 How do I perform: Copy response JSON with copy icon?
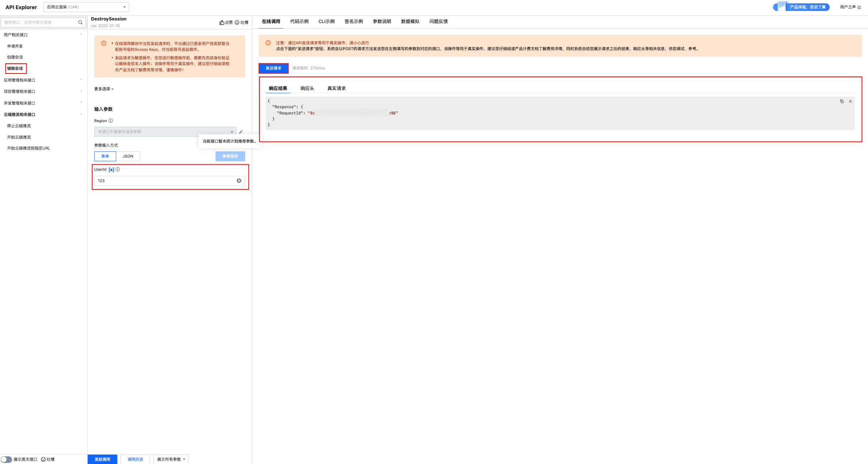point(842,101)
